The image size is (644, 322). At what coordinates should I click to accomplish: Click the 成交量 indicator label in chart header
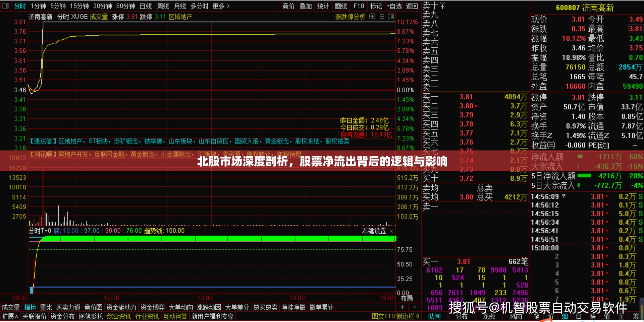click(99, 17)
